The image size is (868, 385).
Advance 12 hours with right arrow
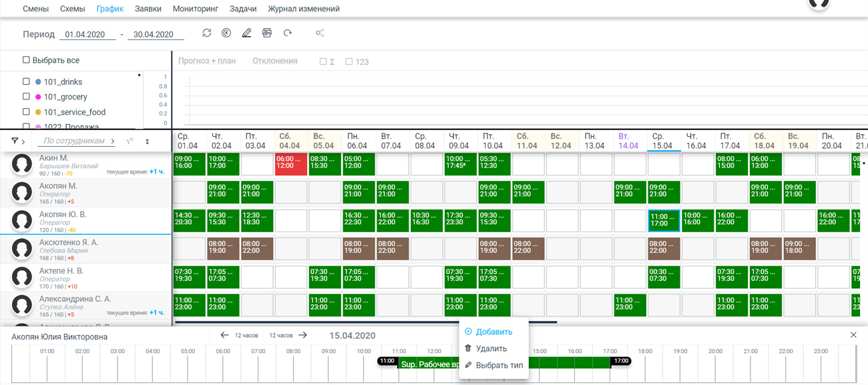(x=302, y=335)
